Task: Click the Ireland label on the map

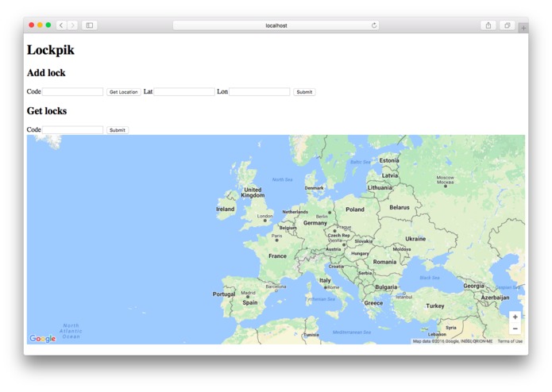Action: tap(226, 209)
